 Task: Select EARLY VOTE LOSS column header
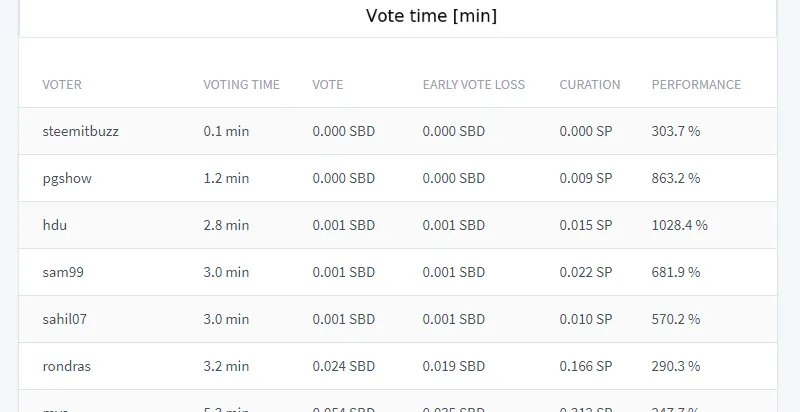pos(473,85)
